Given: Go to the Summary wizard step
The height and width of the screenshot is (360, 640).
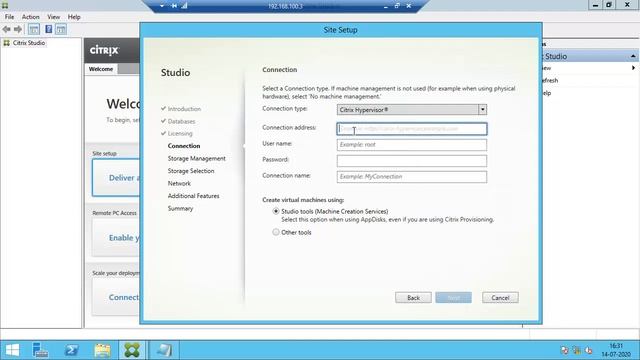Looking at the screenshot, I should [180, 209].
